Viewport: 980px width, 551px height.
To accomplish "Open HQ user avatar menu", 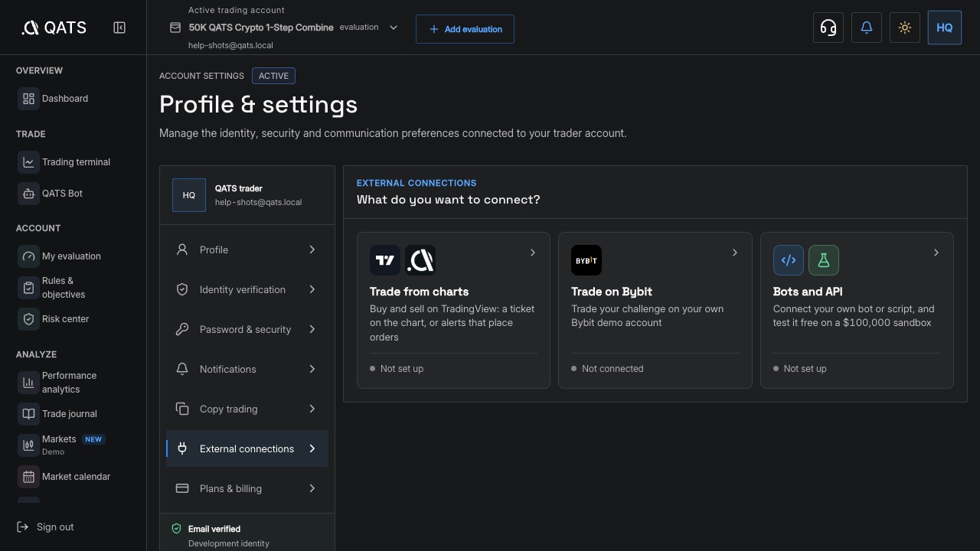I will click(945, 28).
